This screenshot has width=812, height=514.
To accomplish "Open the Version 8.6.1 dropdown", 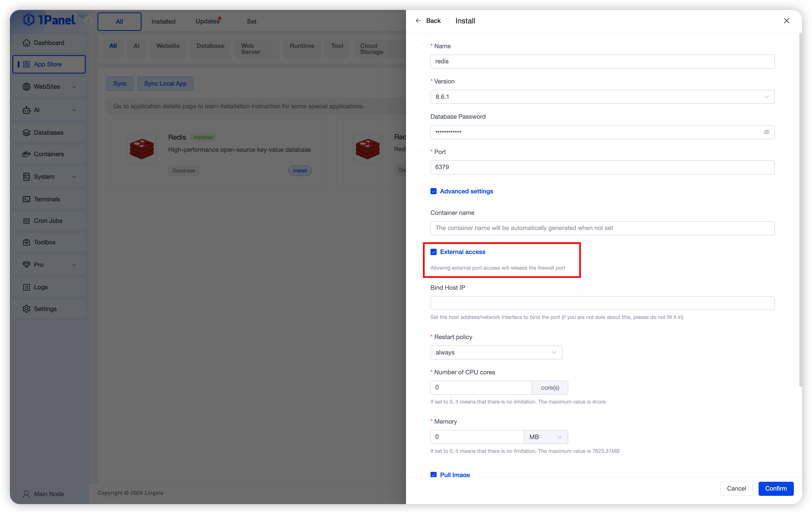I will [602, 97].
